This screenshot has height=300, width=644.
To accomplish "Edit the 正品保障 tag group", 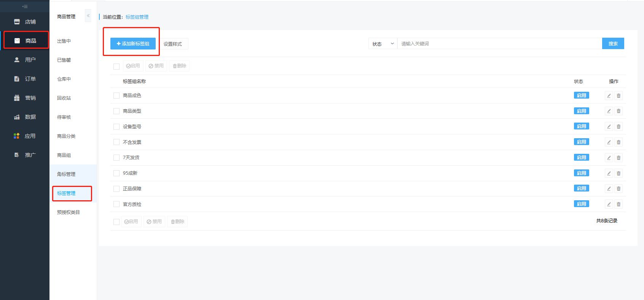I will [609, 189].
